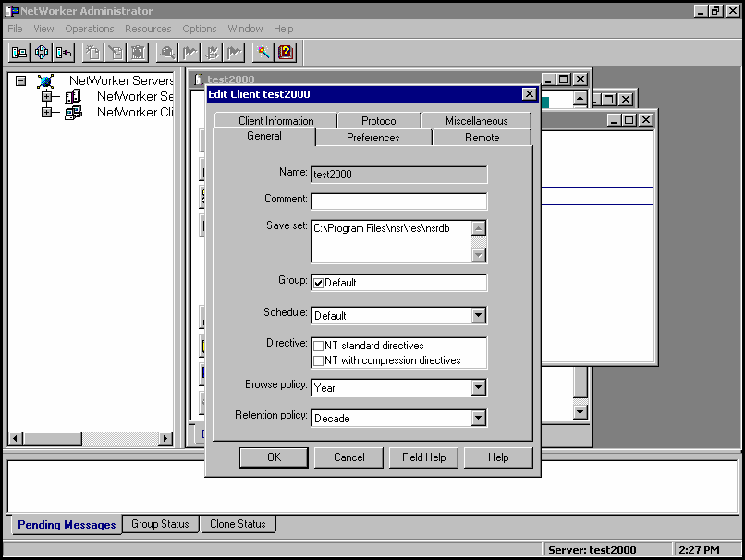Open the Operations menu
This screenshot has width=745, height=560.
(x=90, y=29)
